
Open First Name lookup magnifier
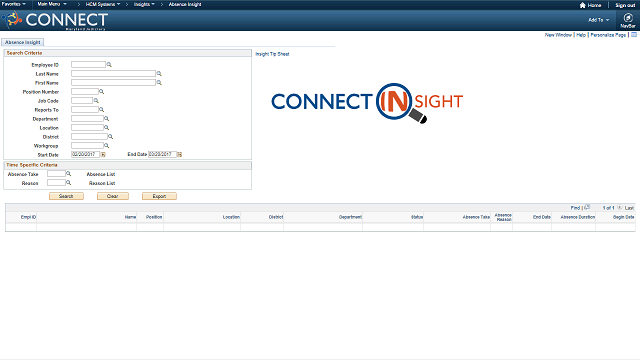(x=159, y=82)
